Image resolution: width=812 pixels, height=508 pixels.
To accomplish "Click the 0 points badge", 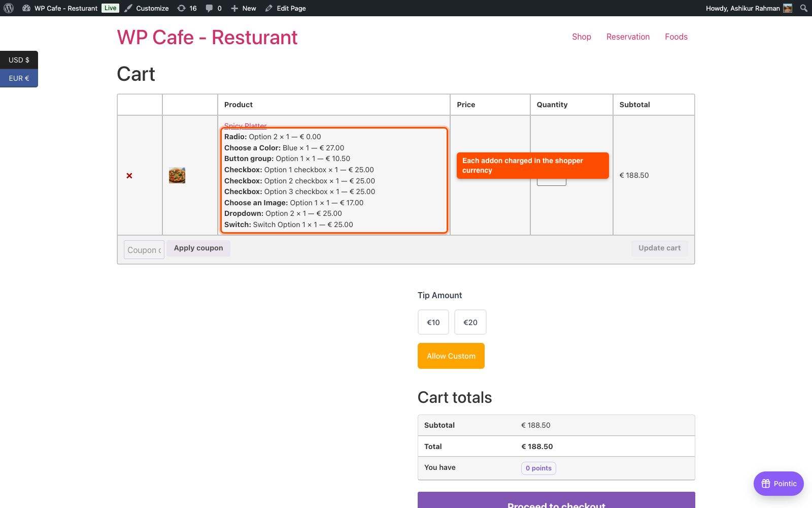I will click(538, 468).
